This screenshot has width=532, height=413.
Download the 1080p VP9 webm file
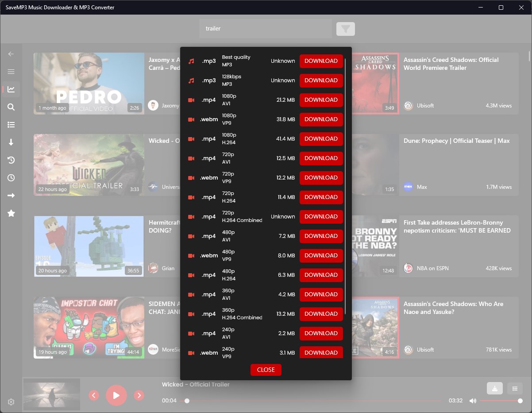coord(321,119)
